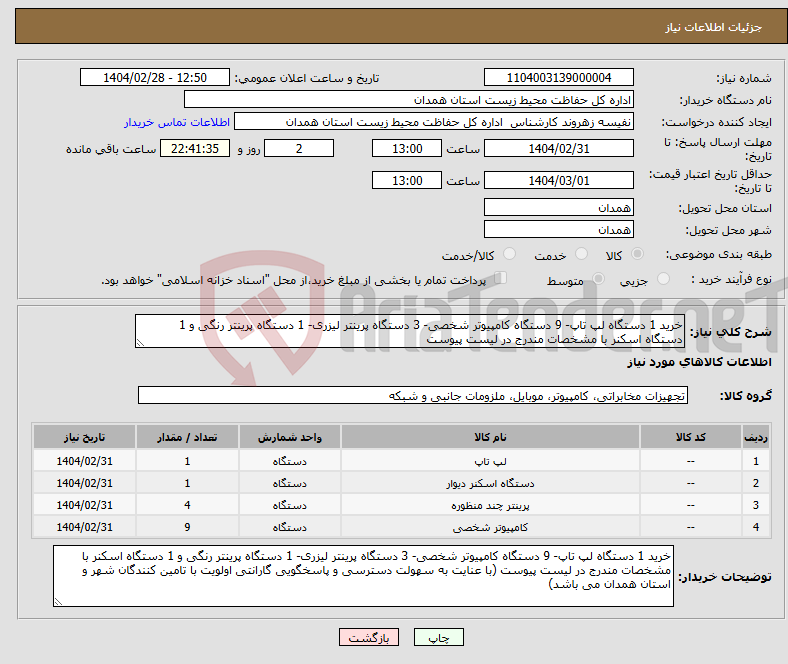Viewport: 788px width, 664px height.
Task: Select the جزیی purchase type radio
Action: coord(663,278)
